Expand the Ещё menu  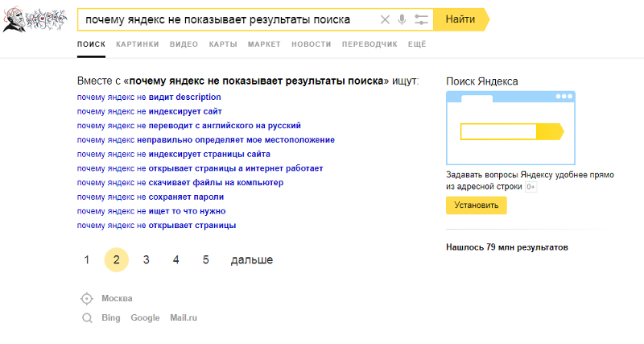click(417, 44)
